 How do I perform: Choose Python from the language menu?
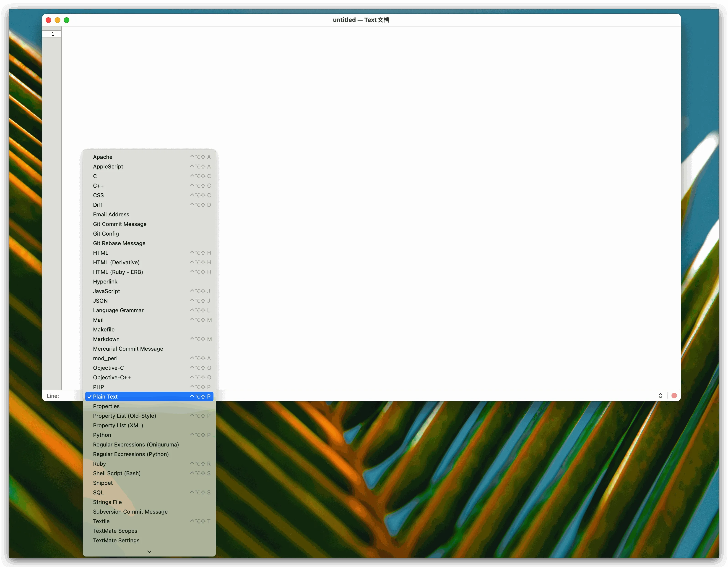point(102,435)
